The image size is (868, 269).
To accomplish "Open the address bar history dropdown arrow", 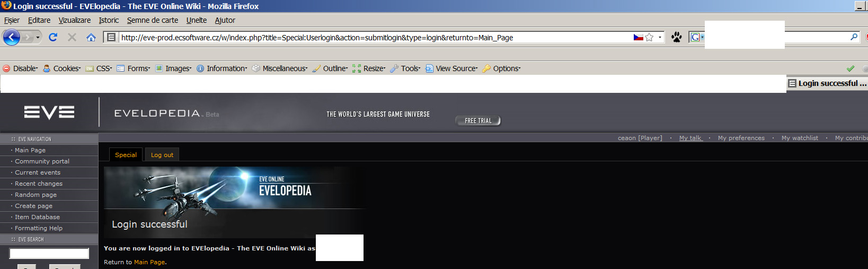I will point(660,37).
